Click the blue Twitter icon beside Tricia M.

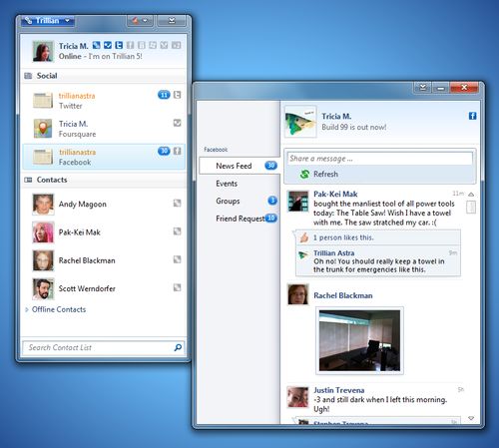tap(119, 45)
